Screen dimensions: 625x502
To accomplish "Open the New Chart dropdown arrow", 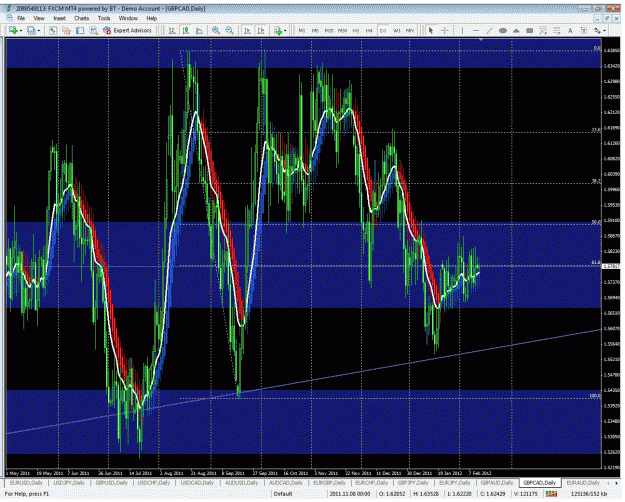I will tap(20, 31).
